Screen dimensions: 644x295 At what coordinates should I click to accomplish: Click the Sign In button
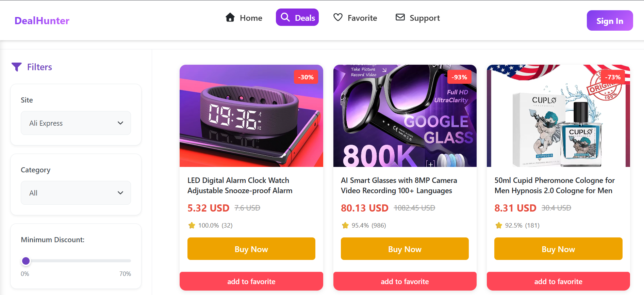610,20
